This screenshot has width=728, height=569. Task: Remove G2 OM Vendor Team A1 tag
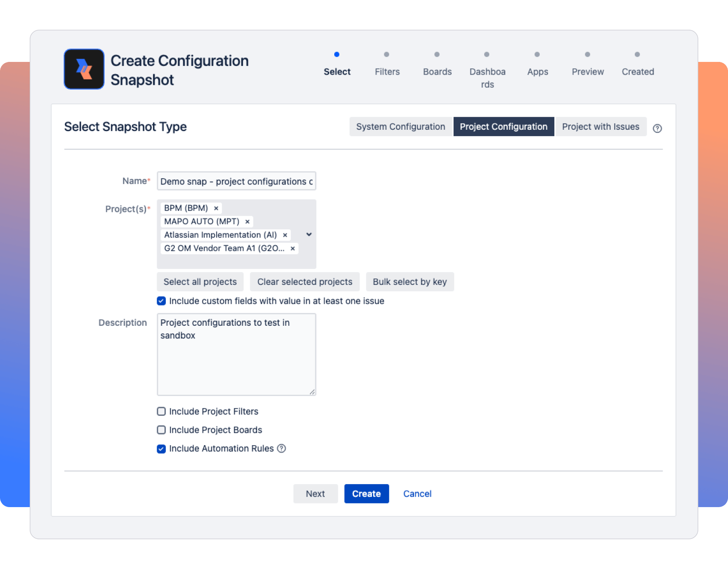click(293, 248)
